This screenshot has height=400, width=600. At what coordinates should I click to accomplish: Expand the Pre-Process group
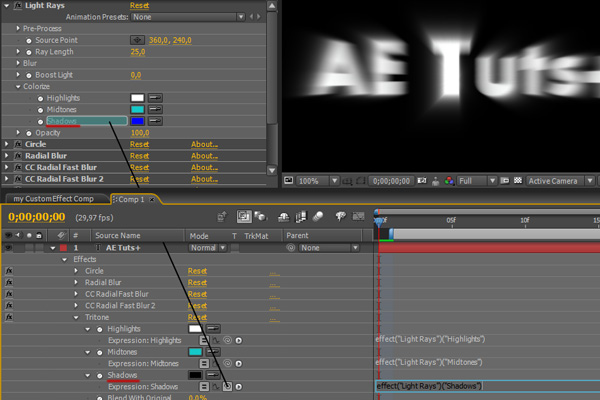pyautogui.click(x=18, y=28)
